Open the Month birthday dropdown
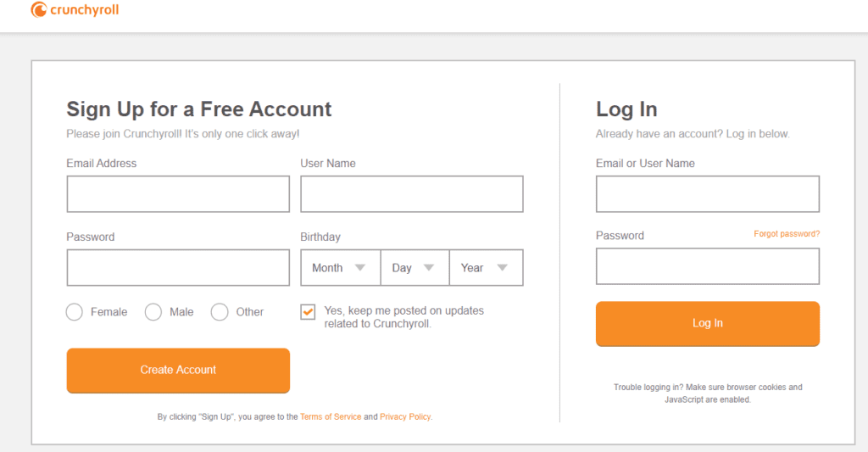This screenshot has width=868, height=452. [341, 267]
